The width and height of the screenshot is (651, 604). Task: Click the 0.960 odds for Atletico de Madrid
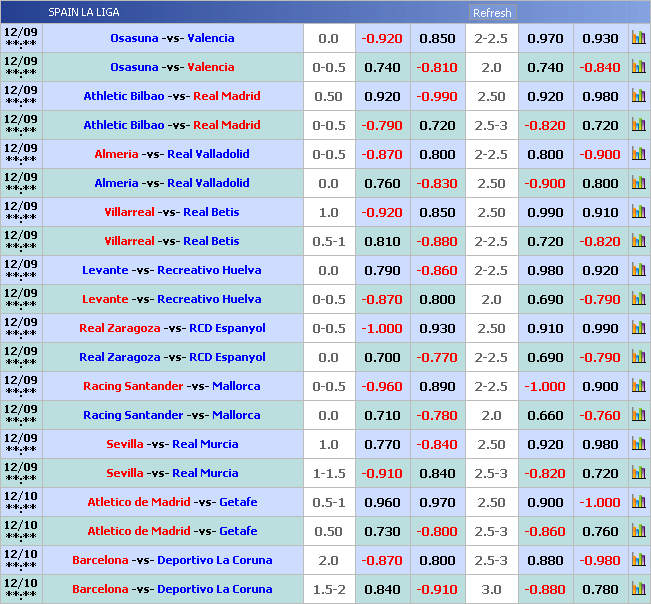(382, 502)
